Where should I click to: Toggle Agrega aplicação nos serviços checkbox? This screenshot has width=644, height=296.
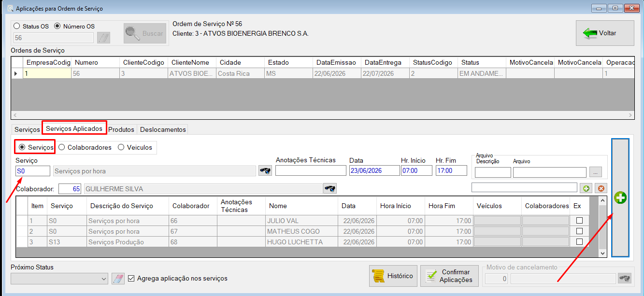(x=131, y=279)
